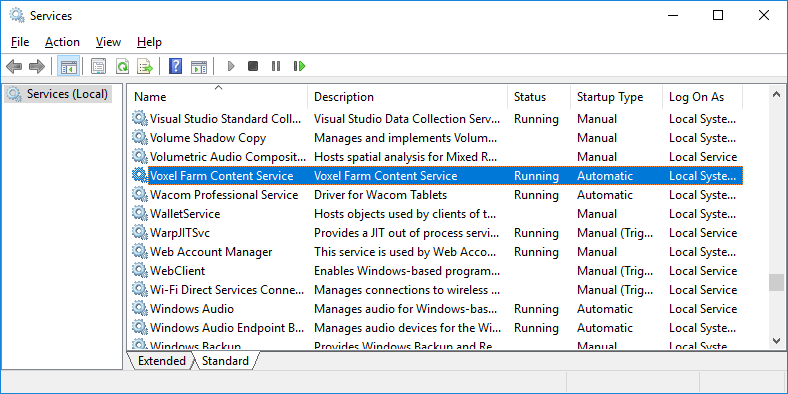This screenshot has width=788, height=394.
Task: Open Properties toolbar icon
Action: 98,66
